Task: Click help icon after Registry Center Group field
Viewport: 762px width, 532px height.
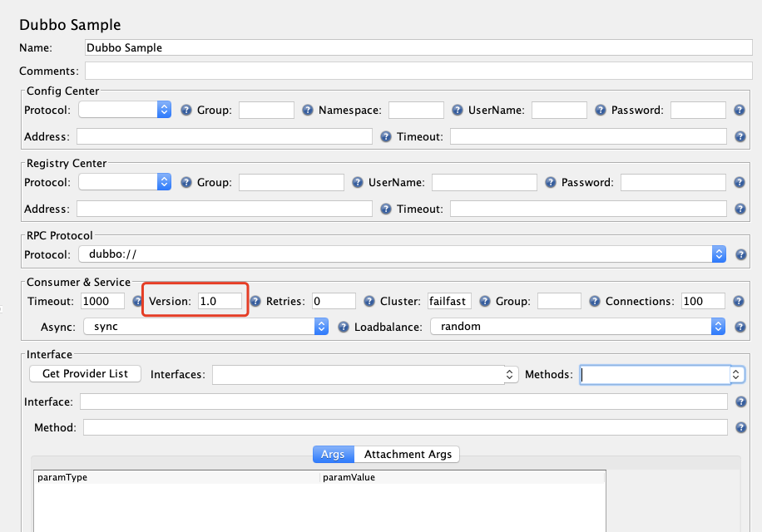Action: click(358, 183)
